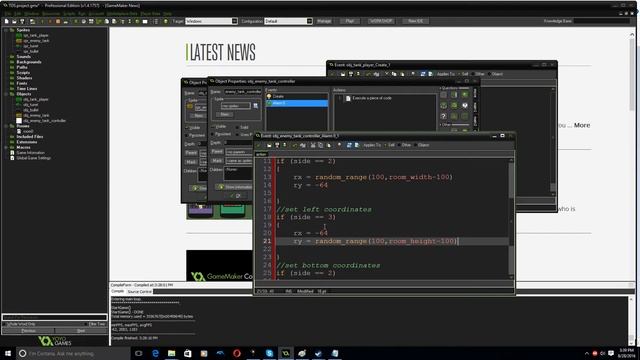Select Object radio in alarm event Applies To
Image resolution: width=640 pixels, height=360 pixels.
click(x=416, y=145)
